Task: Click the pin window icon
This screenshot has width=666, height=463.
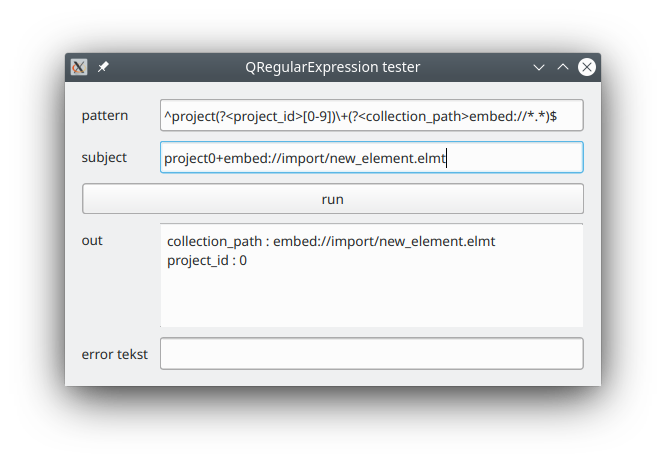Action: click(x=103, y=67)
